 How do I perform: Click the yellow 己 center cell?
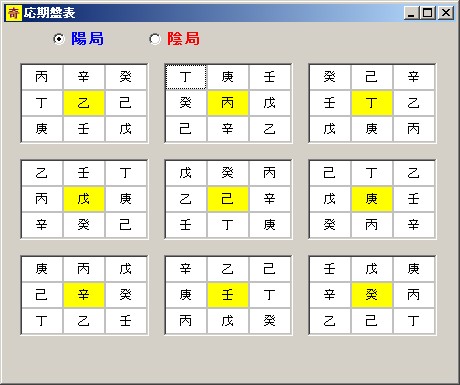point(227,199)
